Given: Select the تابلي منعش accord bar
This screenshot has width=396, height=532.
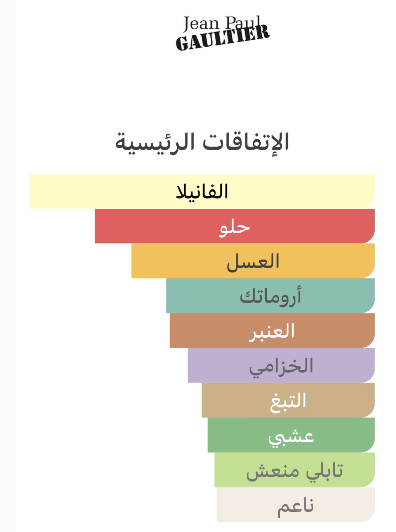Looking at the screenshot, I should click(294, 470).
